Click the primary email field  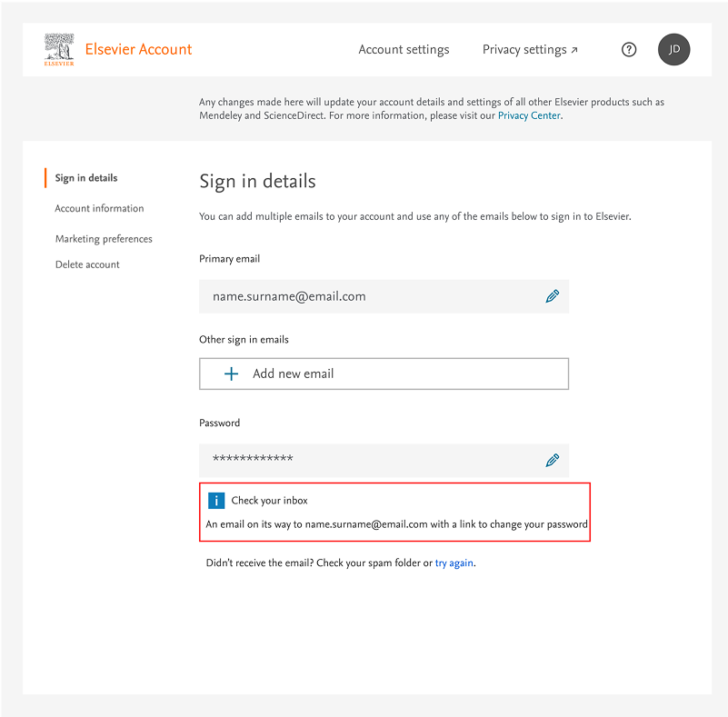click(364, 296)
